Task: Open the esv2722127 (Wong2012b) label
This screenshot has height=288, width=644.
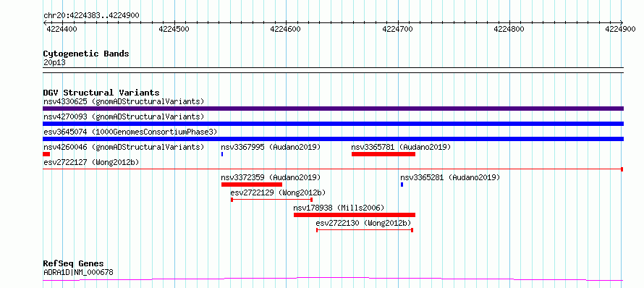Action: pyautogui.click(x=91, y=162)
